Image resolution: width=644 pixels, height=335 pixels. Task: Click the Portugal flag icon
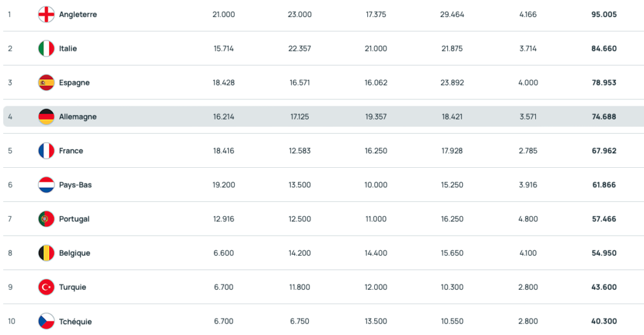pyautogui.click(x=47, y=219)
